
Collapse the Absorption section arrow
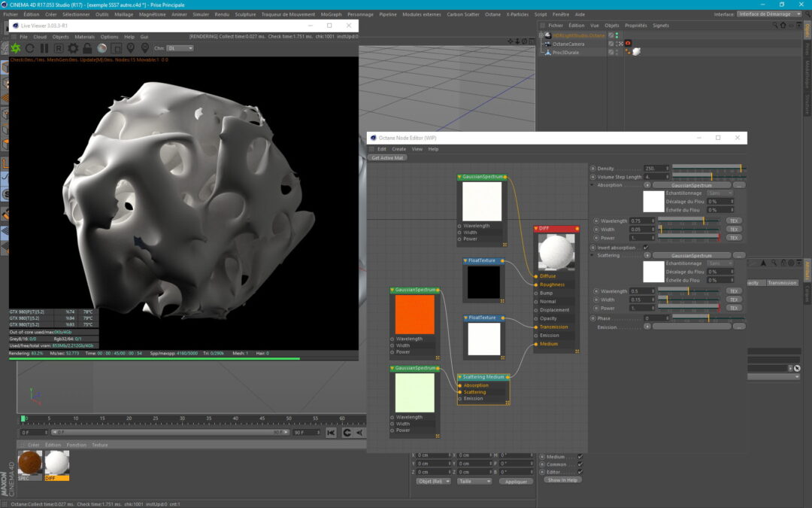point(592,185)
